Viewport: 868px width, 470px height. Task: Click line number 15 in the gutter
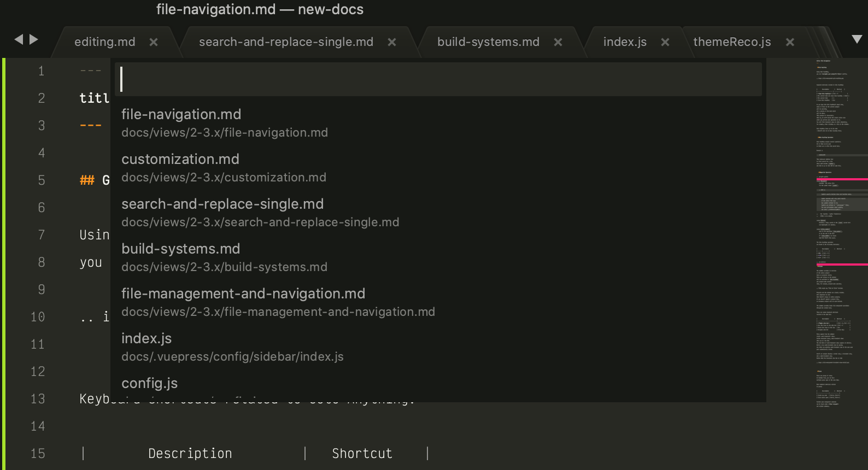(x=38, y=454)
